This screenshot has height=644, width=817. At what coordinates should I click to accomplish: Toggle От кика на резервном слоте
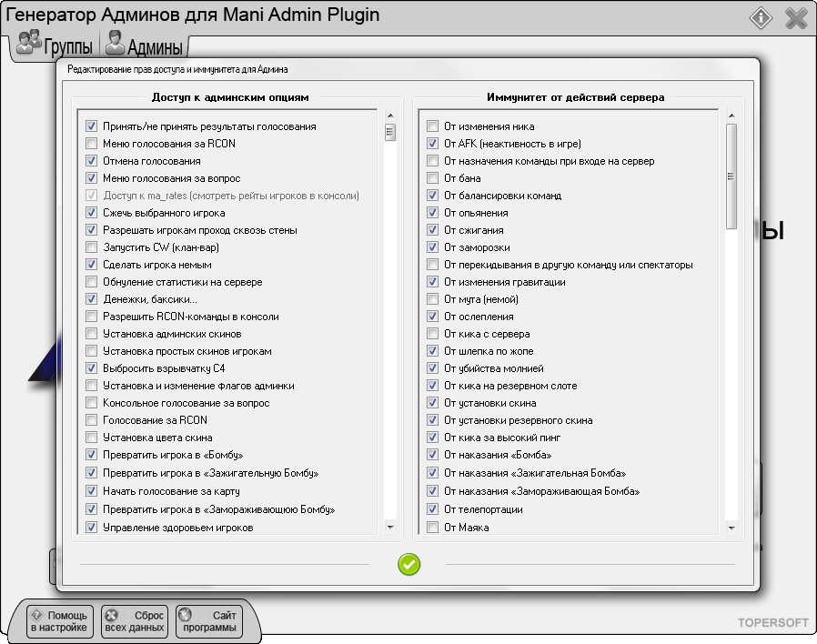pos(432,386)
